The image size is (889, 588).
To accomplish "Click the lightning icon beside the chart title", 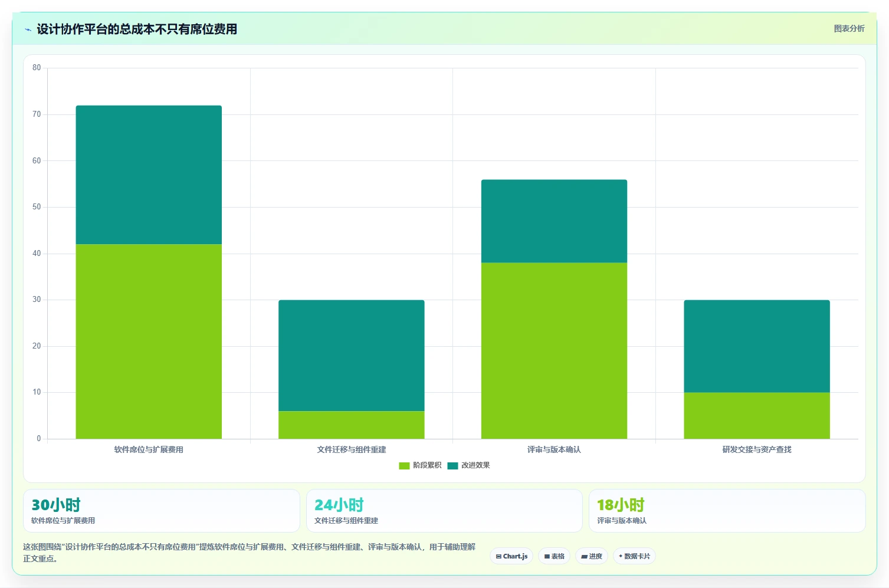I will pos(28,29).
